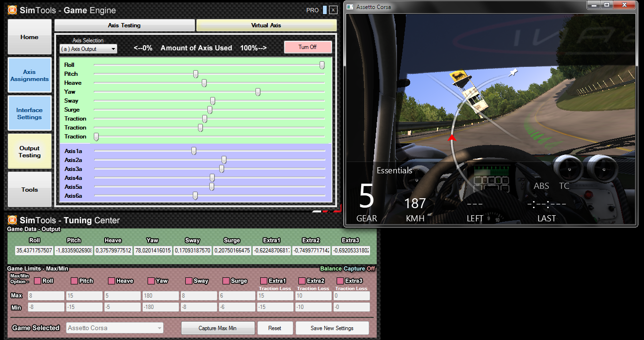
Task: Click the Extra3 game data output value
Action: pos(351,251)
